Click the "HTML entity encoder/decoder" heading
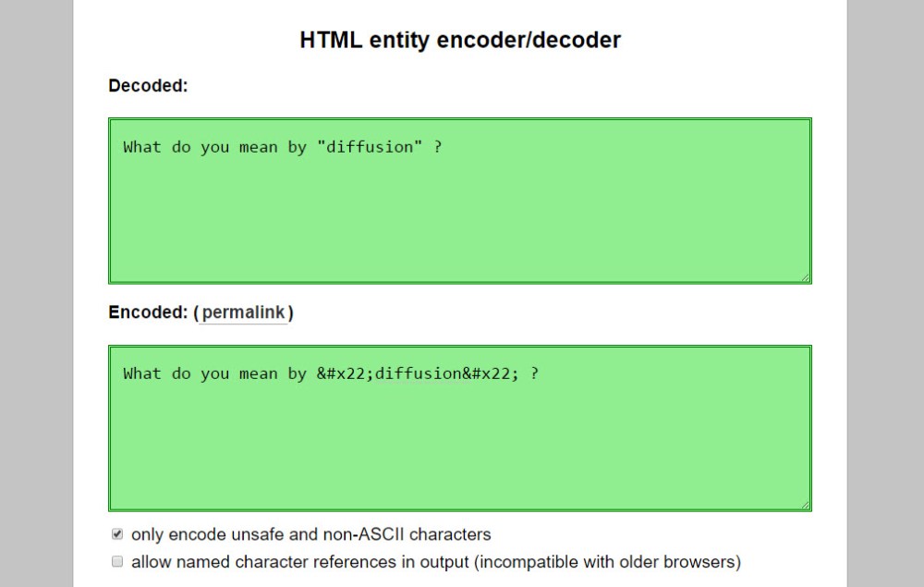This screenshot has width=924, height=587. pos(460,40)
